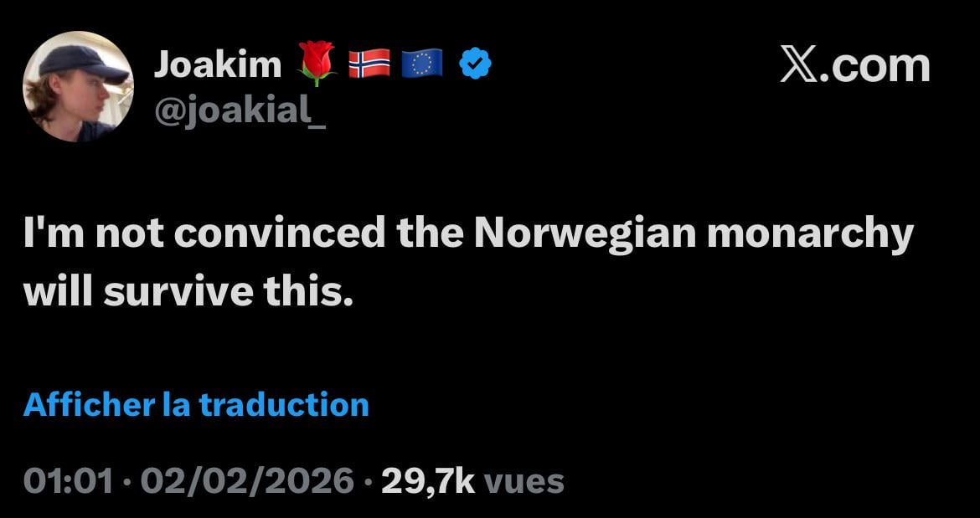This screenshot has width=980, height=518.
Task: Click the 29,7k view count
Action: [x=427, y=481]
